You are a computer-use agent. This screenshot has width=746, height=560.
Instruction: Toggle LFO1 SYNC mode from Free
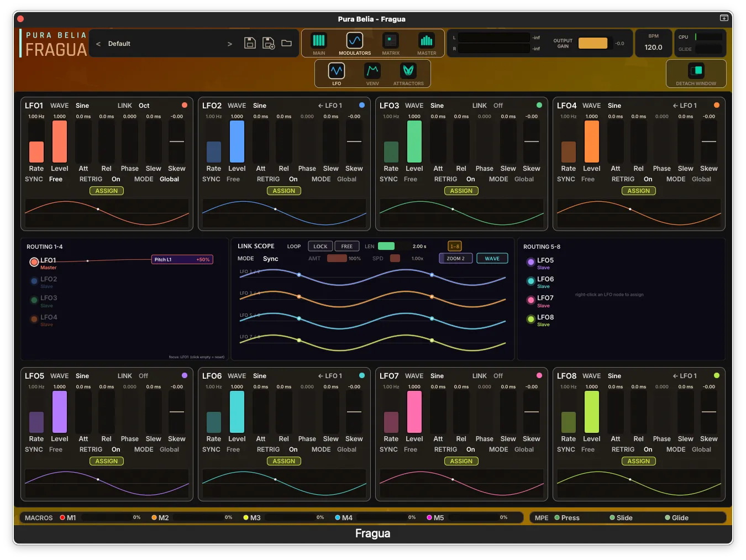pyautogui.click(x=56, y=179)
